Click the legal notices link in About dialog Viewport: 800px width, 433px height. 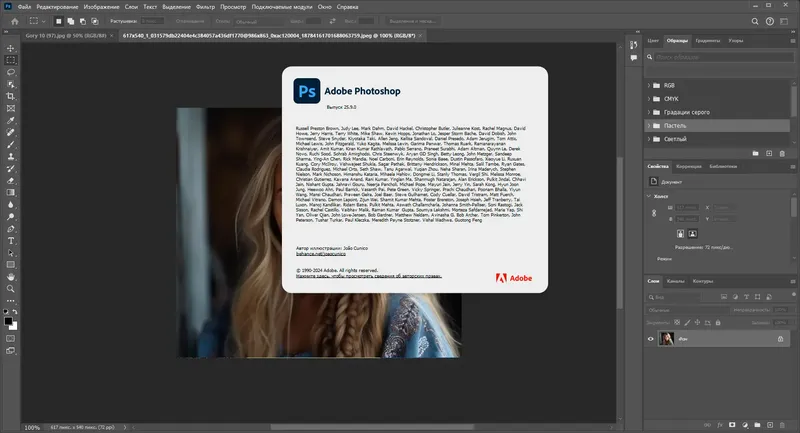point(369,276)
